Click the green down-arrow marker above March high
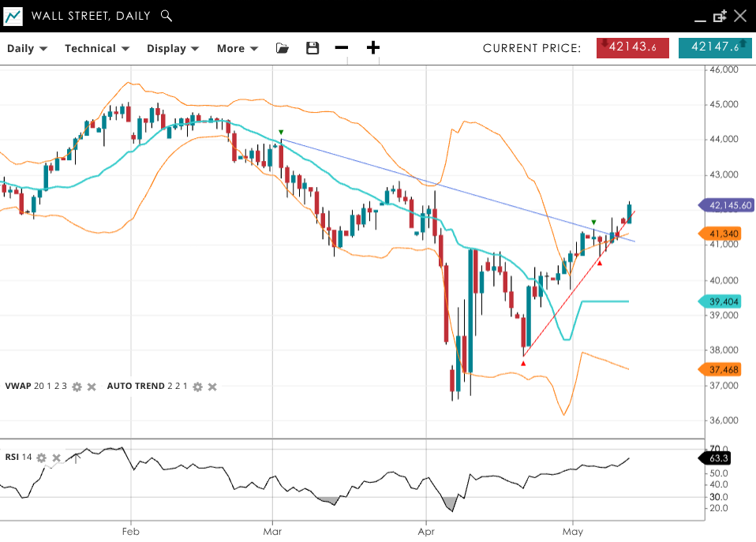The height and width of the screenshot is (542, 756). (x=281, y=133)
